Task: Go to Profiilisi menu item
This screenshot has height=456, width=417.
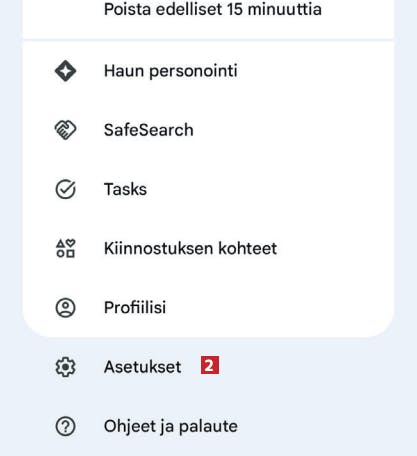Action: 208,307
